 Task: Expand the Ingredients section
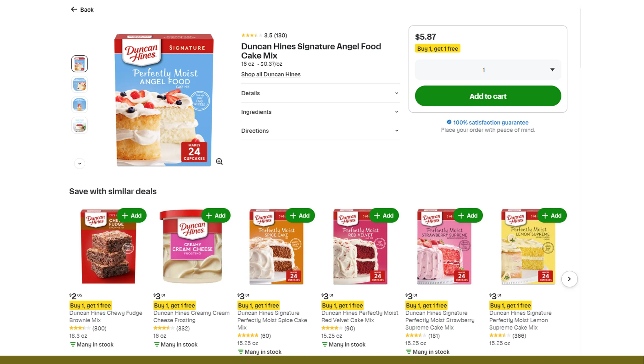click(320, 112)
